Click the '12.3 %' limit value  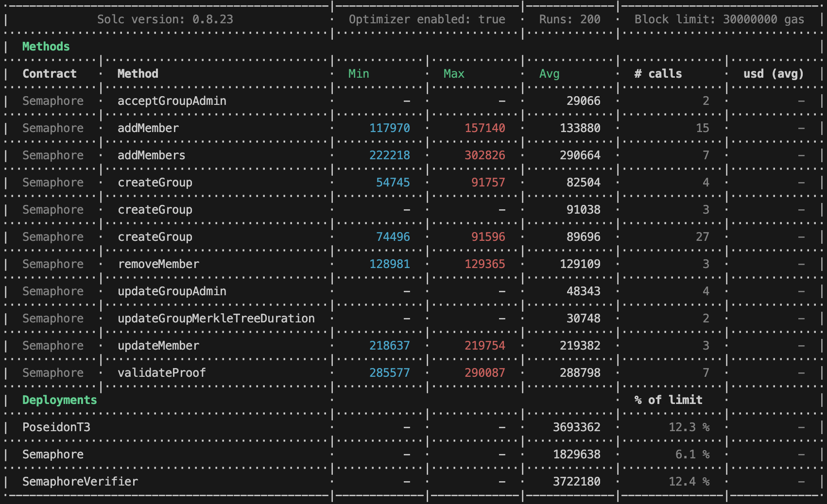689,427
